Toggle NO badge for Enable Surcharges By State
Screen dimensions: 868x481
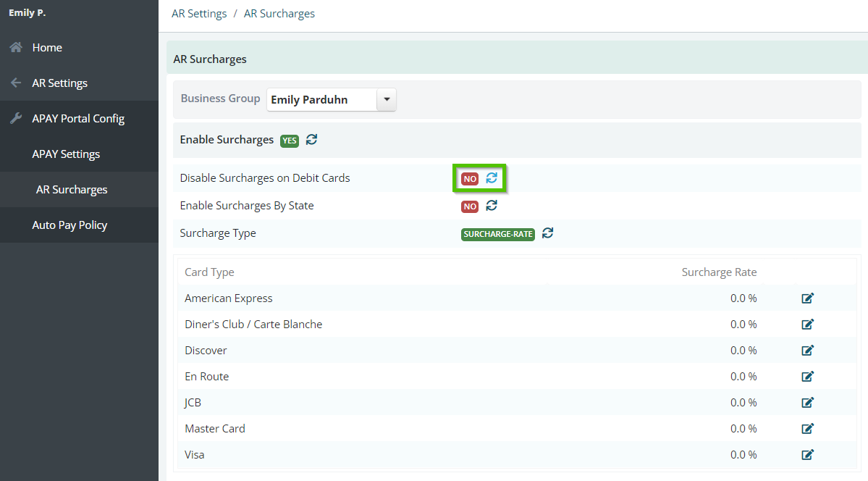point(470,206)
